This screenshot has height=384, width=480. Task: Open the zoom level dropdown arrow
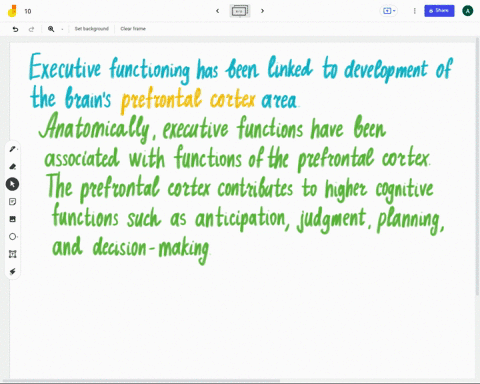click(62, 29)
